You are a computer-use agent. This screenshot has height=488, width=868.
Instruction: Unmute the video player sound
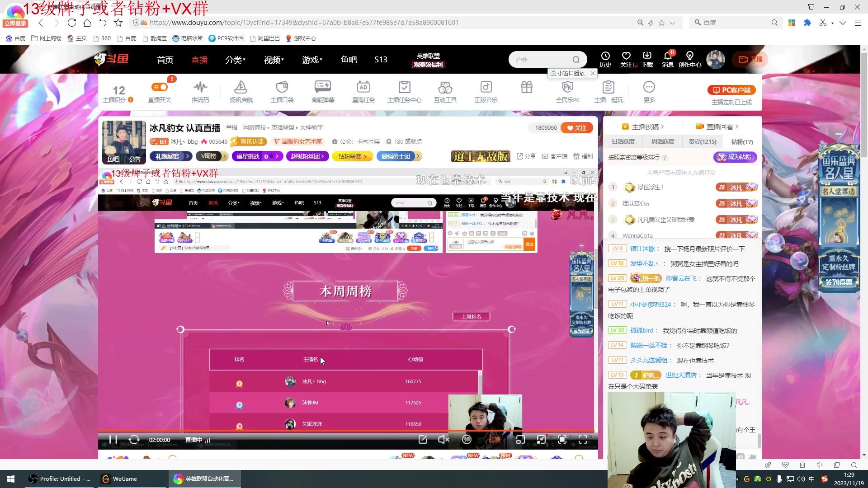(x=443, y=440)
